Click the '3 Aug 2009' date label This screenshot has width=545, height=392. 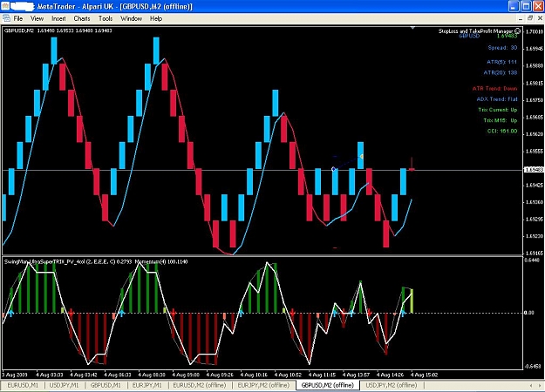(15, 375)
